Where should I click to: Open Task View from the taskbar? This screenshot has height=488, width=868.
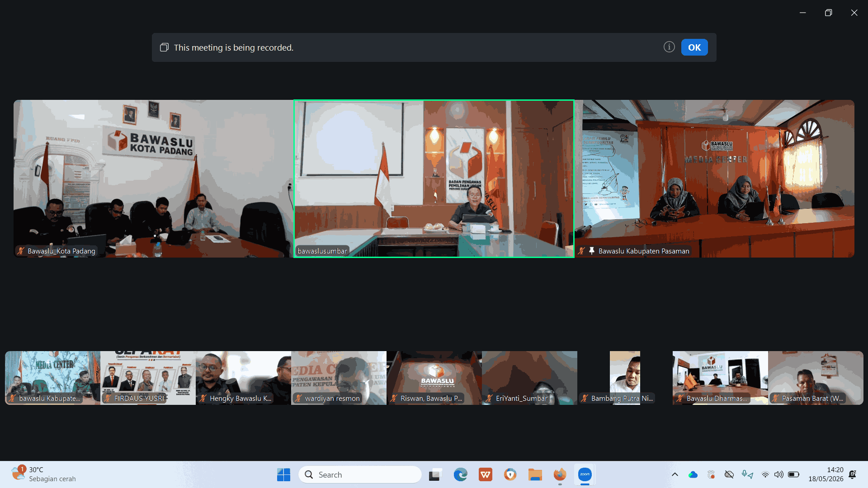[x=435, y=474]
